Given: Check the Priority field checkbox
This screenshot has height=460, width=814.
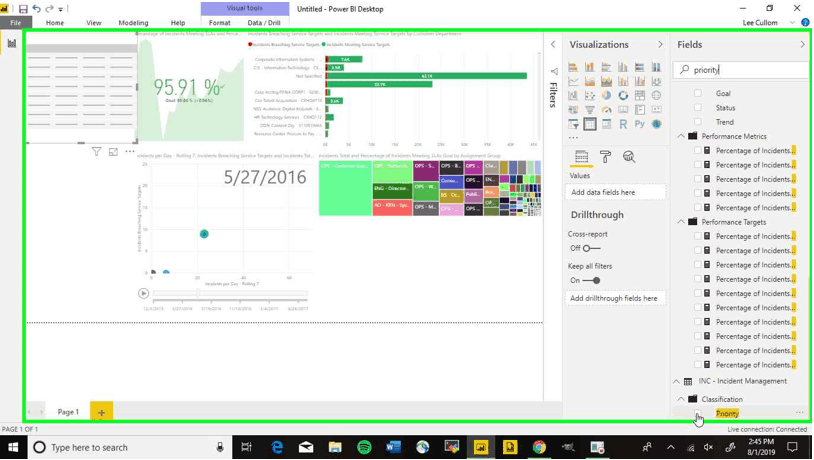Looking at the screenshot, I should coord(698,413).
